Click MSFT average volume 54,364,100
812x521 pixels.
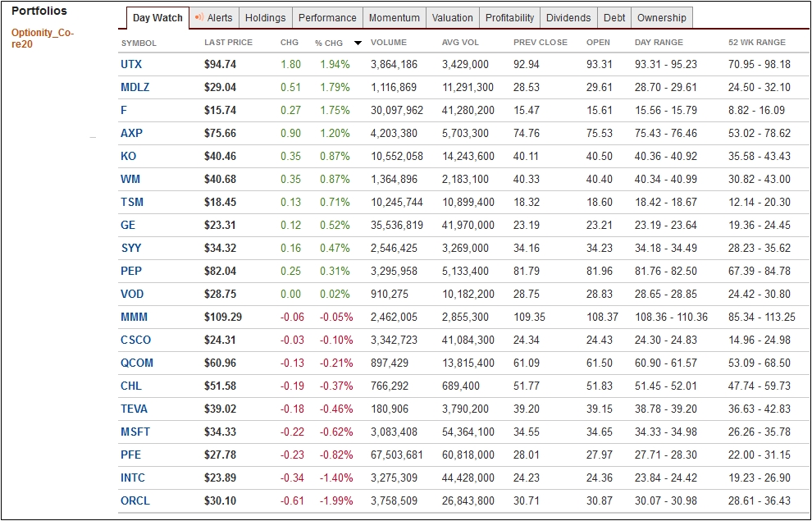(x=468, y=432)
